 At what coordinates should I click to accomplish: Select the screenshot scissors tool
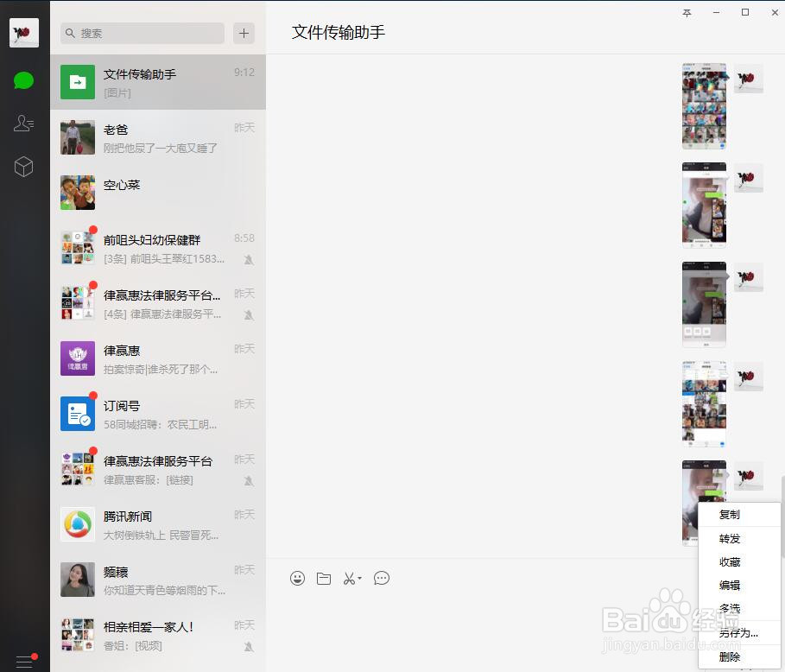point(349,579)
